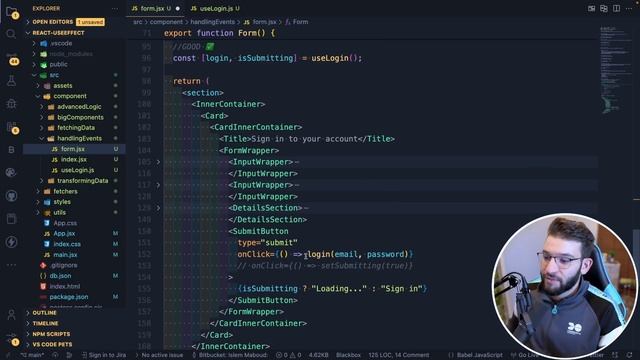Open the Accounts icon

11,315
